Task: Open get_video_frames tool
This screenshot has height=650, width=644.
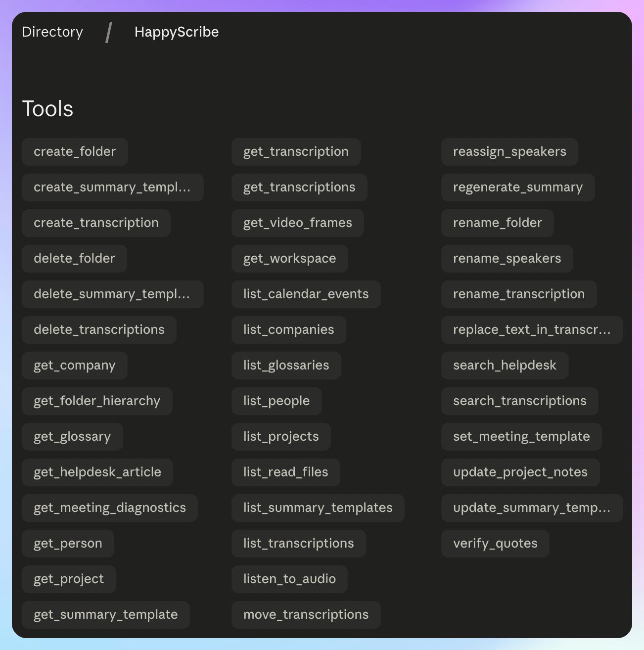Action: click(298, 223)
